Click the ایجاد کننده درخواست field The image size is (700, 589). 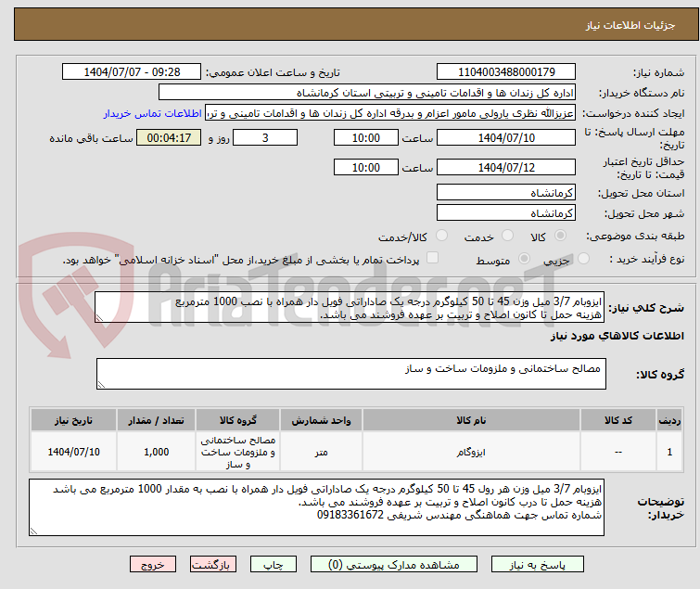click(x=390, y=113)
